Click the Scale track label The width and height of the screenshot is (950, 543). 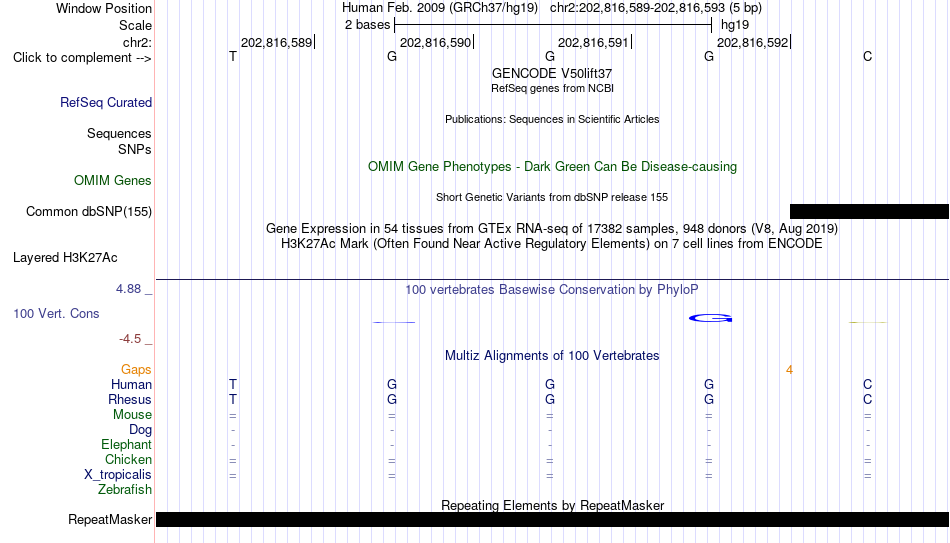135,25
